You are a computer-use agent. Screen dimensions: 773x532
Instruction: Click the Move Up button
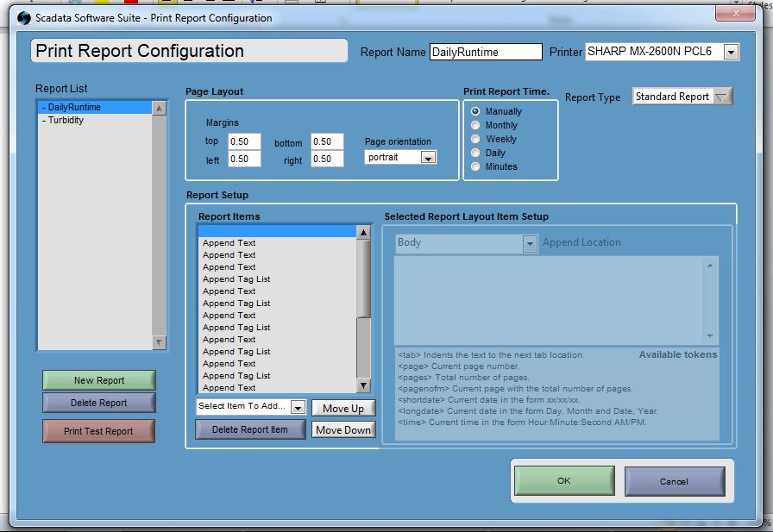pyautogui.click(x=343, y=407)
